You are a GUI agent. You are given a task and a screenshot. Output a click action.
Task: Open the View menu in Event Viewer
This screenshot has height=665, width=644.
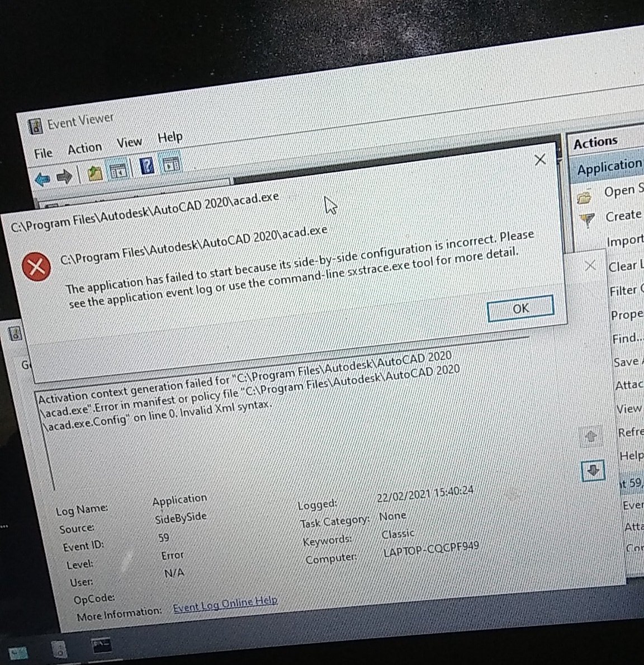coord(129,143)
